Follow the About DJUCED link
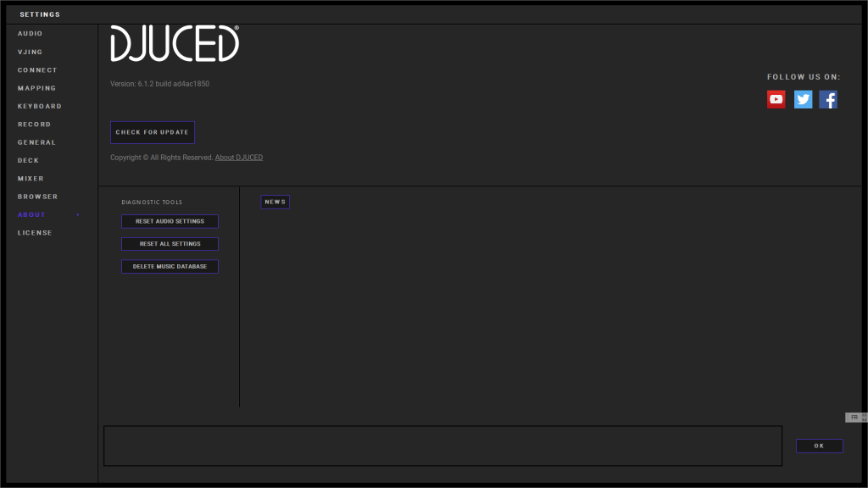The width and height of the screenshot is (868, 488). click(x=239, y=158)
